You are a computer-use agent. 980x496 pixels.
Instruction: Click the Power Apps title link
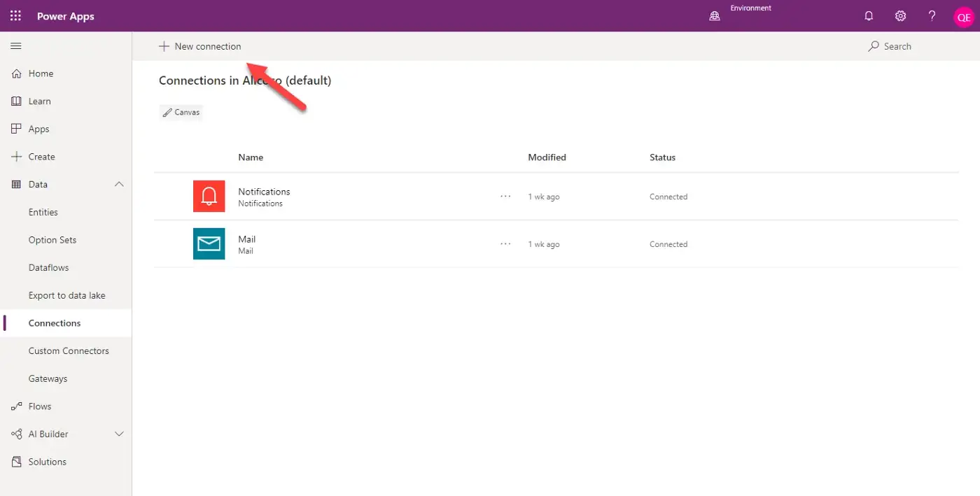coord(66,16)
